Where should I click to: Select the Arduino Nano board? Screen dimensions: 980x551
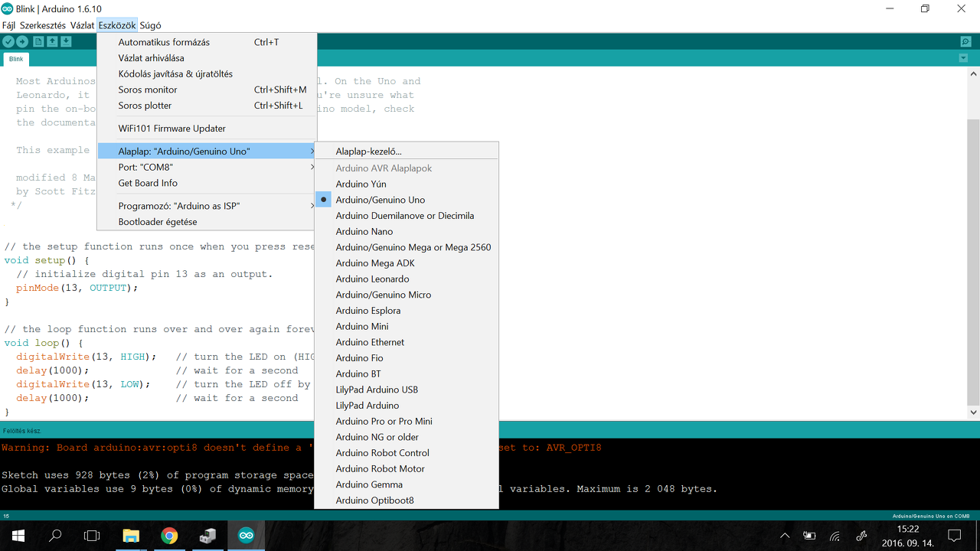pyautogui.click(x=407, y=231)
